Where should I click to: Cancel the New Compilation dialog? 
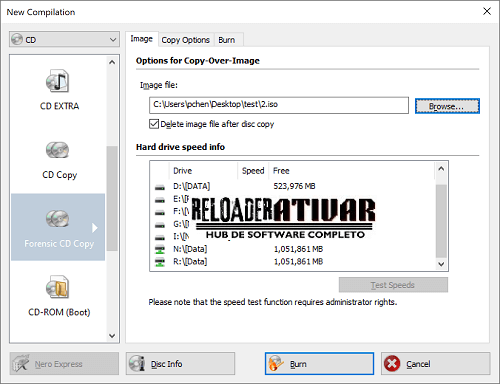(x=436, y=364)
